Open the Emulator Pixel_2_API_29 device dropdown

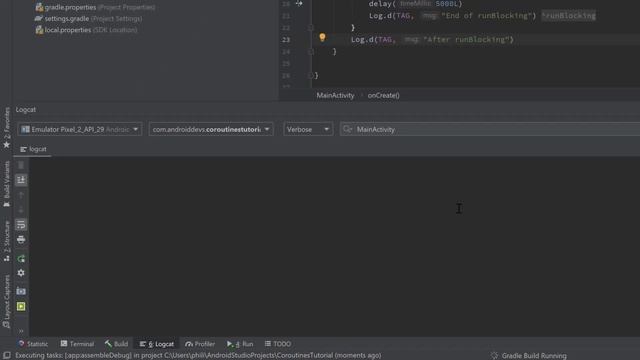80,129
